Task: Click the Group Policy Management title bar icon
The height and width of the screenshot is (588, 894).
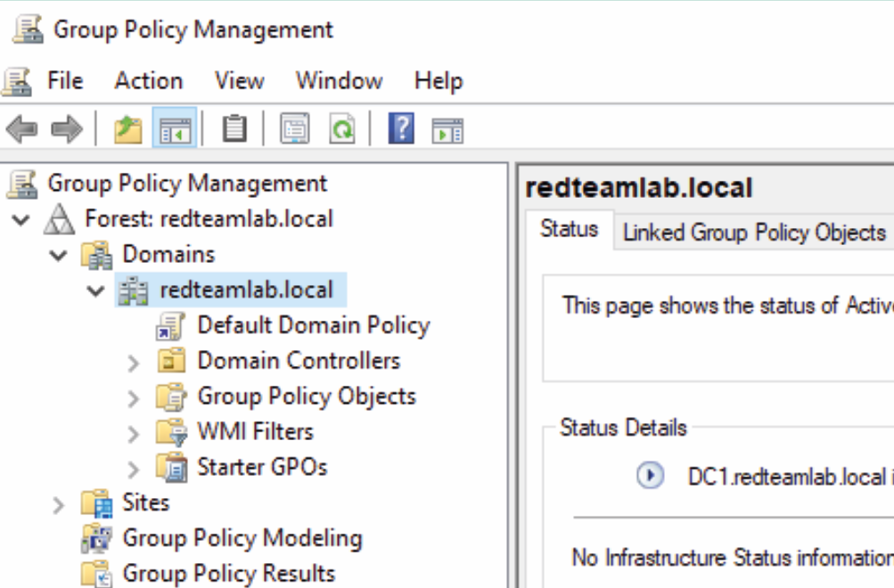Action: pos(28,29)
